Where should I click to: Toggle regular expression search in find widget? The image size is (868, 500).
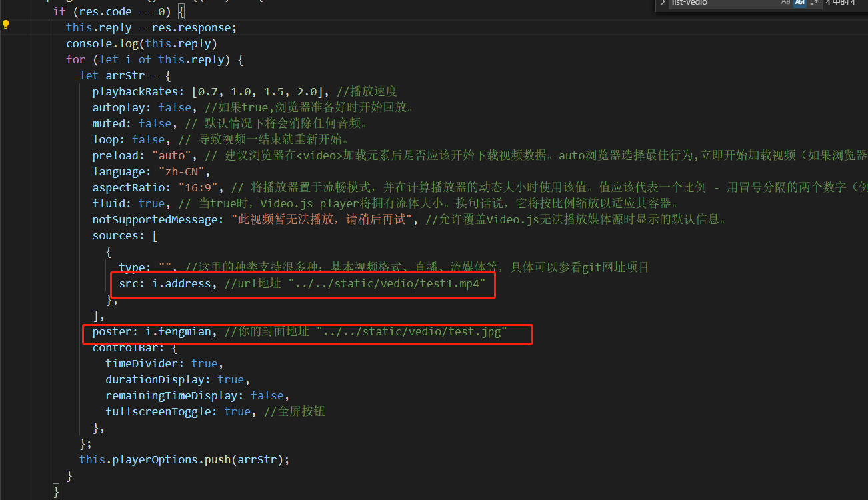coord(815,3)
